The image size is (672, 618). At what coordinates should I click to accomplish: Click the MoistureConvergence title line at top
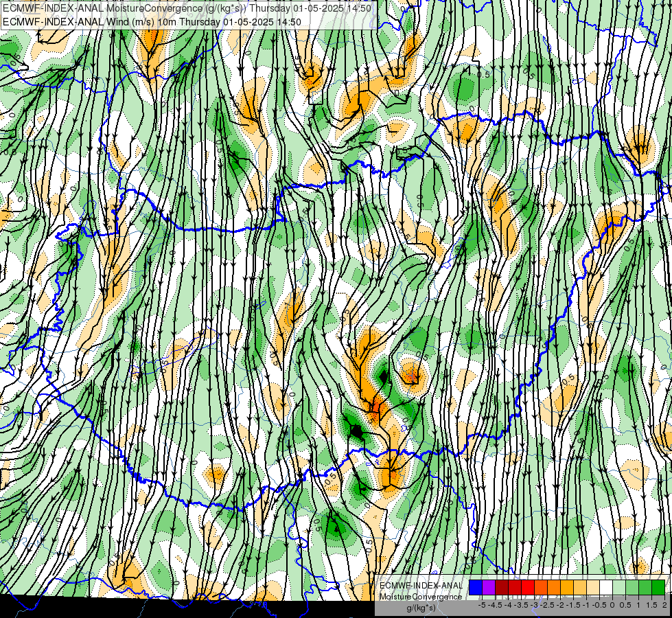coord(187,8)
